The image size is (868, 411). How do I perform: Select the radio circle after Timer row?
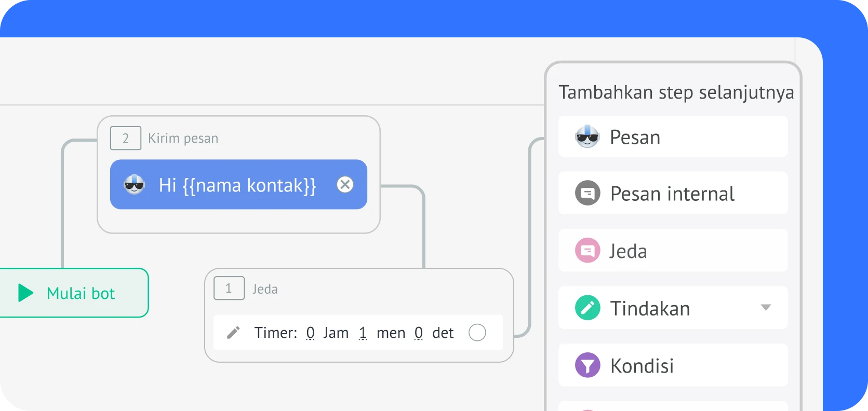point(477,333)
